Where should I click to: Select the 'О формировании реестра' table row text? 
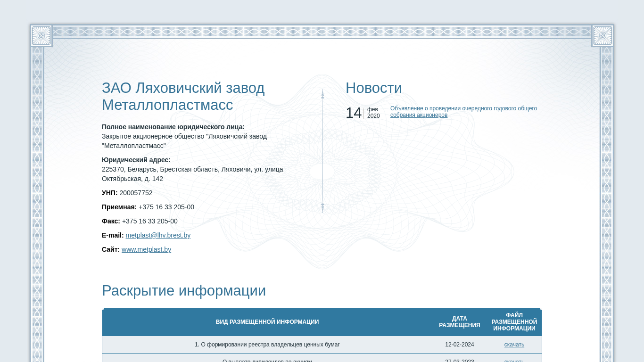coord(267,345)
